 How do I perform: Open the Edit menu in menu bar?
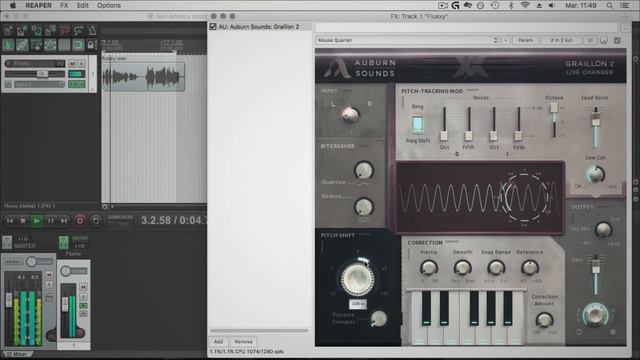[x=82, y=5]
